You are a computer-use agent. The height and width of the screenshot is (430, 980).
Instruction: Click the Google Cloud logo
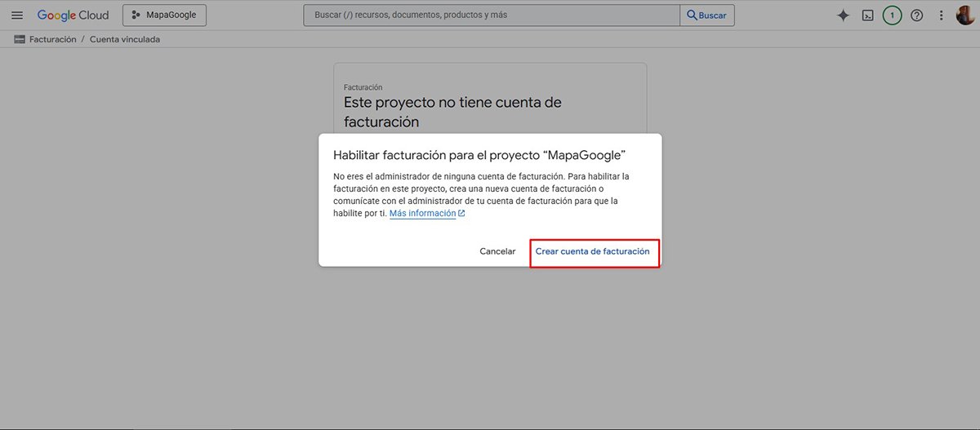[x=73, y=16]
